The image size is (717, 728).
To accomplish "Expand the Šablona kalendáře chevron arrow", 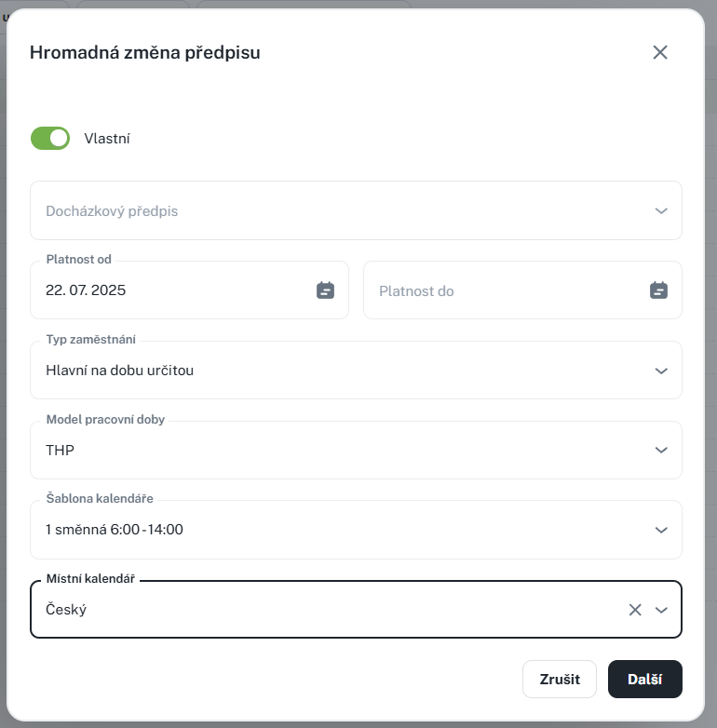I will (661, 531).
